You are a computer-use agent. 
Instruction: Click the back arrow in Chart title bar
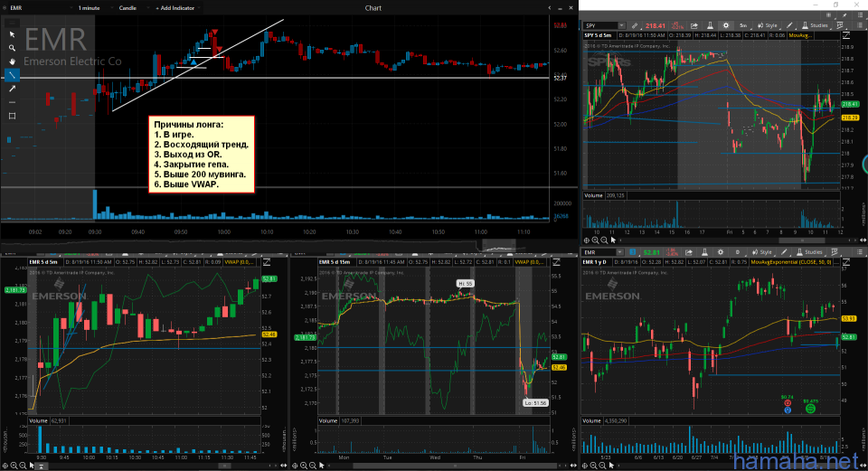coord(550,8)
